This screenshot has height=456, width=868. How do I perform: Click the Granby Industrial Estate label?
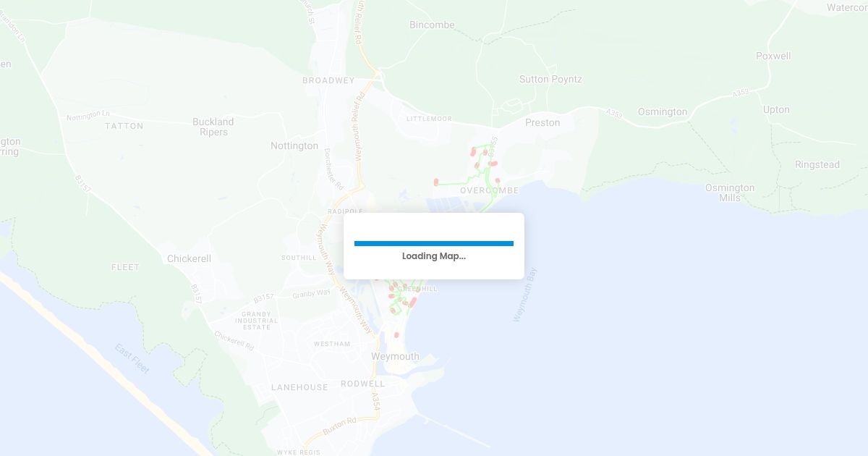pos(256,320)
